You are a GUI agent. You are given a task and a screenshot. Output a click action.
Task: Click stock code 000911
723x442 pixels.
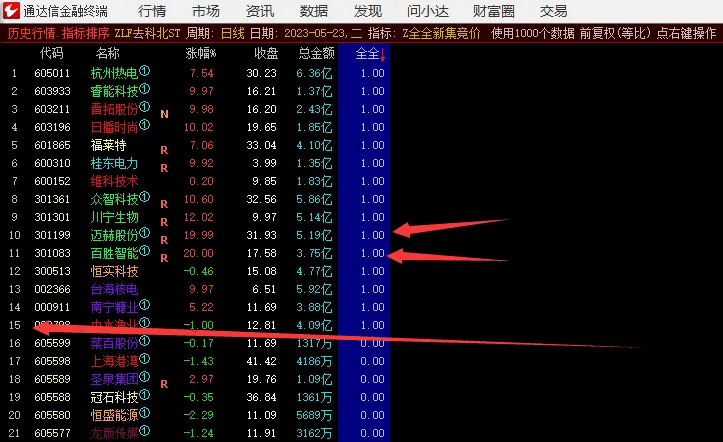coord(52,307)
